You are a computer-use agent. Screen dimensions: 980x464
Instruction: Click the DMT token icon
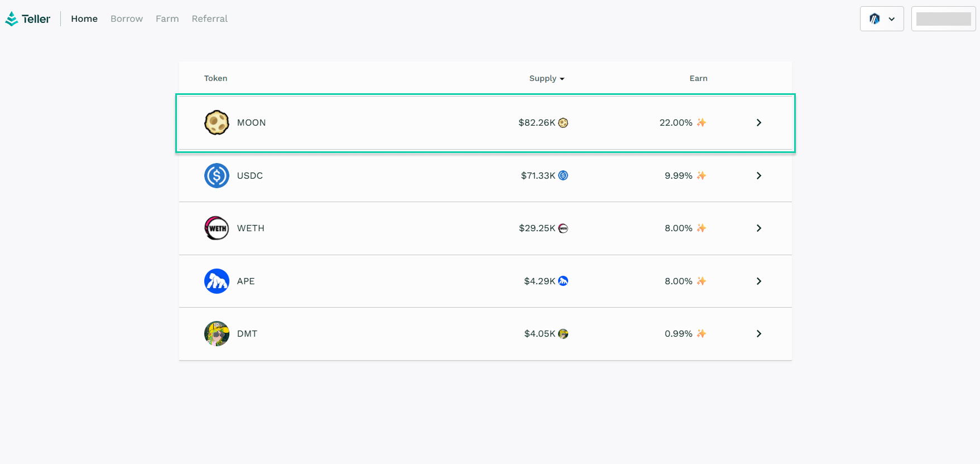[217, 334]
